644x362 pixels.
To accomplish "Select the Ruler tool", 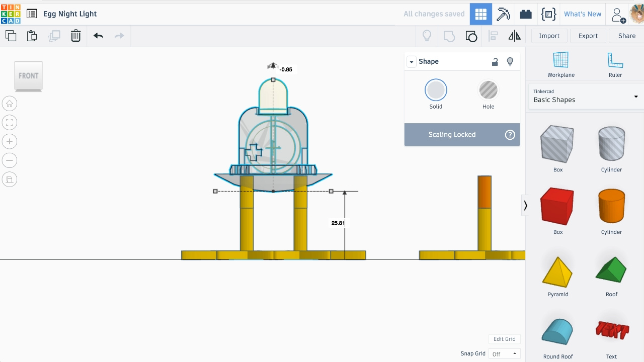I will coord(615,65).
